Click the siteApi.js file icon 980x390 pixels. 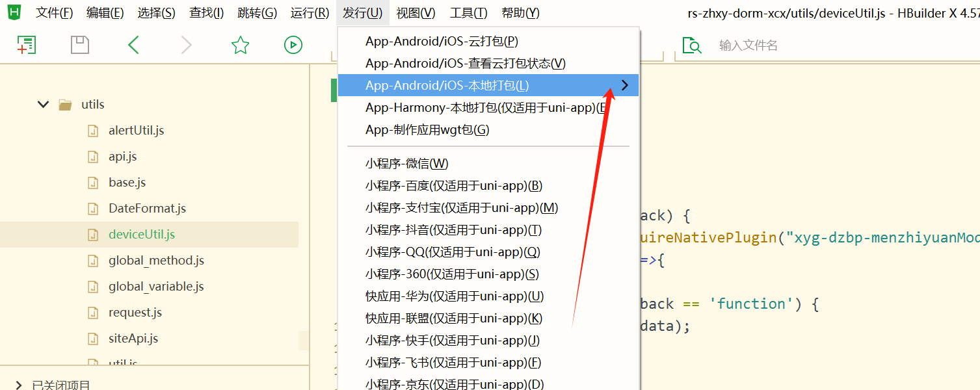pyautogui.click(x=93, y=339)
